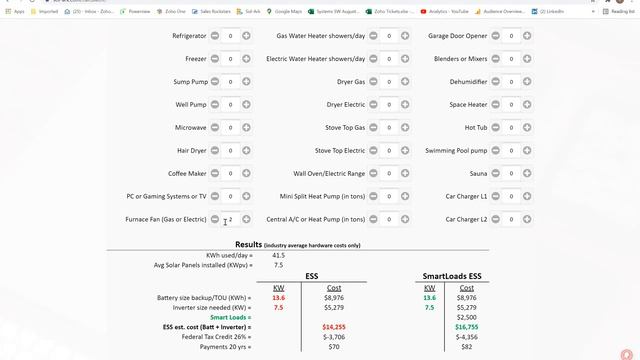Add a Hair Dryer
This screenshot has width=640, height=360.
246,150
